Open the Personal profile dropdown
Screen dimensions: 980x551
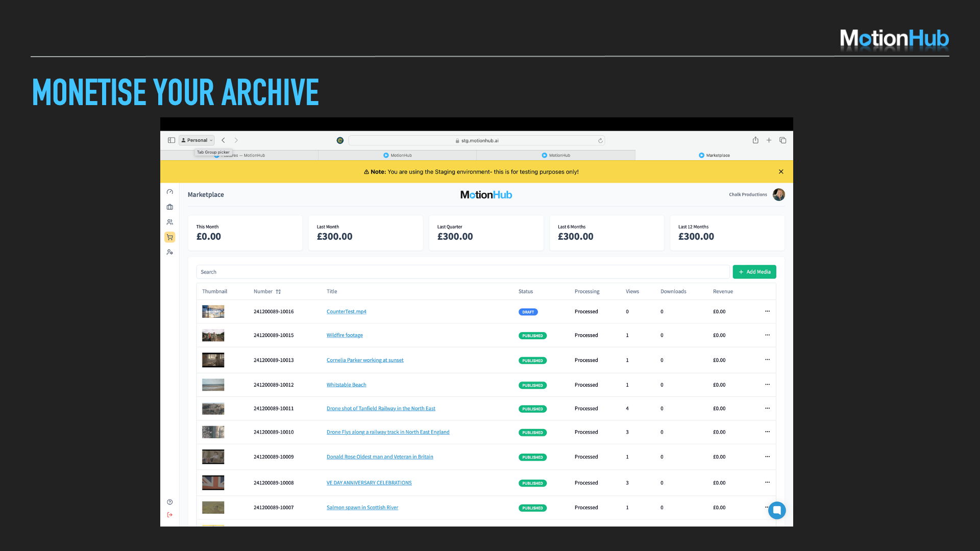(197, 140)
